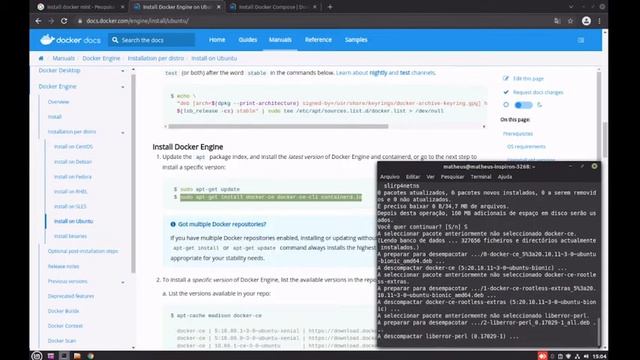Click the browser address bar URL

(137, 21)
